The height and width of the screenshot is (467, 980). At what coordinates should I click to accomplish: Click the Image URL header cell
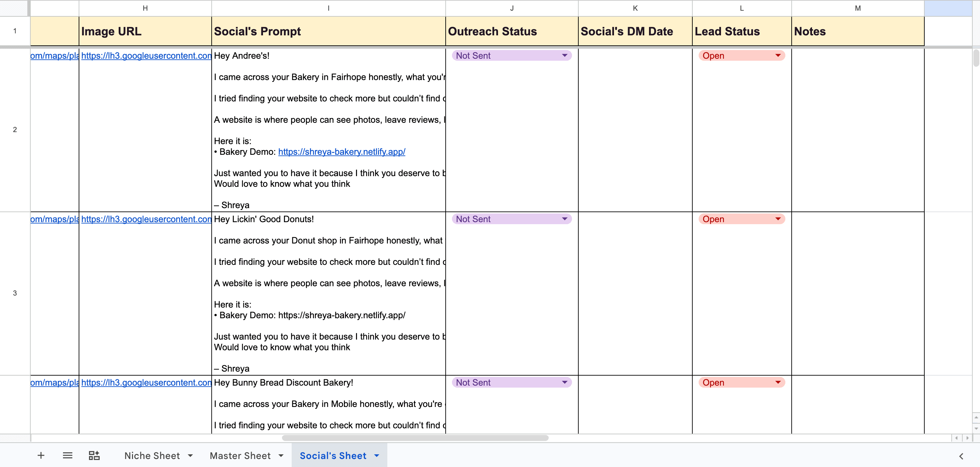pyautogui.click(x=145, y=31)
